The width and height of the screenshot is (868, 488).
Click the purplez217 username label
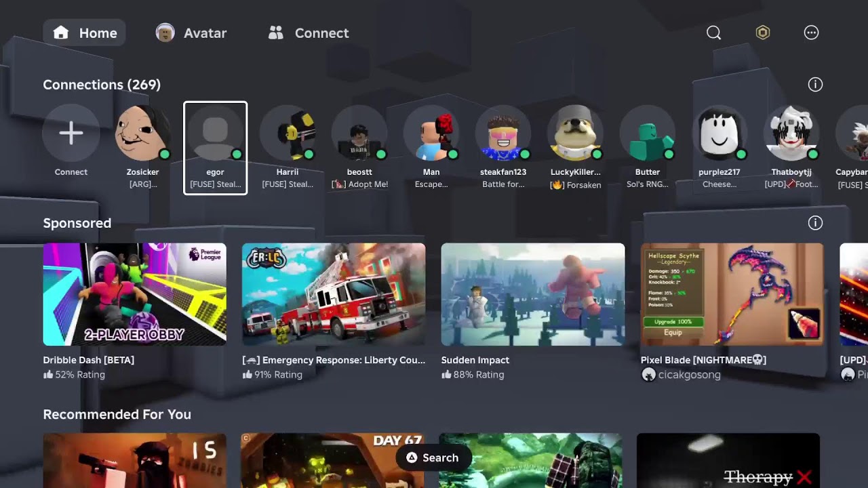coord(719,172)
